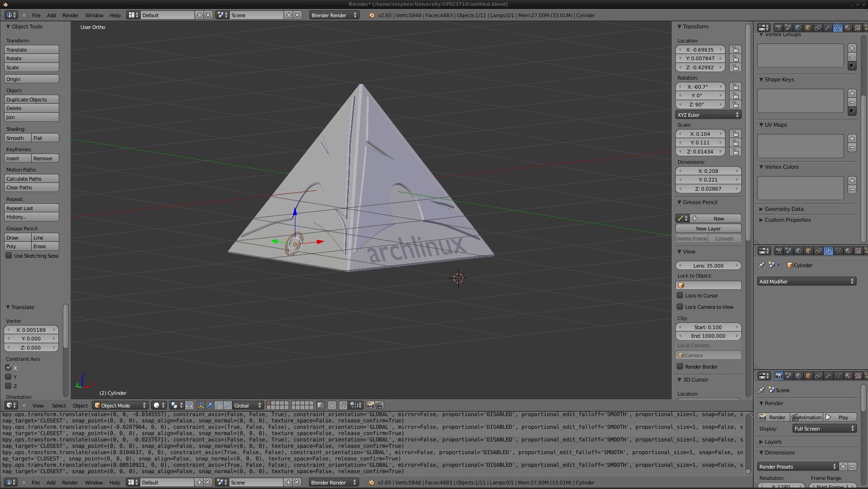The width and height of the screenshot is (868, 489).
Task: Click the Smooth shading button
Action: pyautogui.click(x=18, y=138)
